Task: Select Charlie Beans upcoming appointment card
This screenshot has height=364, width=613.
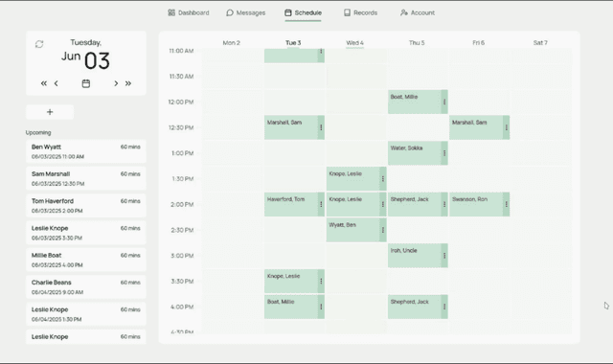Action: point(86,287)
